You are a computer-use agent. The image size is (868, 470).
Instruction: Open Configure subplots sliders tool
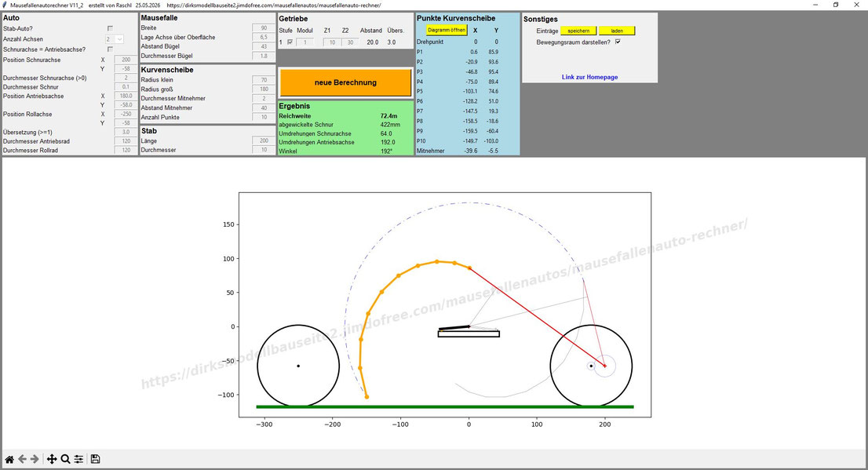point(78,459)
